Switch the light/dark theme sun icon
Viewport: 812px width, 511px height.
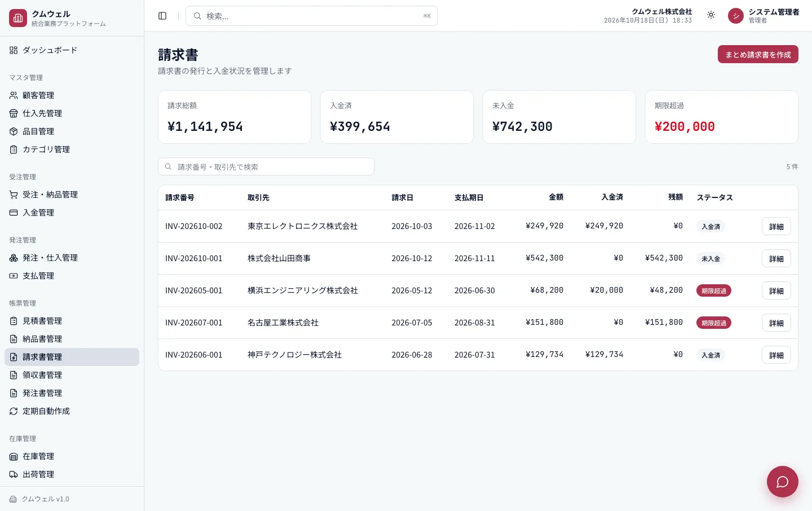pyautogui.click(x=711, y=15)
